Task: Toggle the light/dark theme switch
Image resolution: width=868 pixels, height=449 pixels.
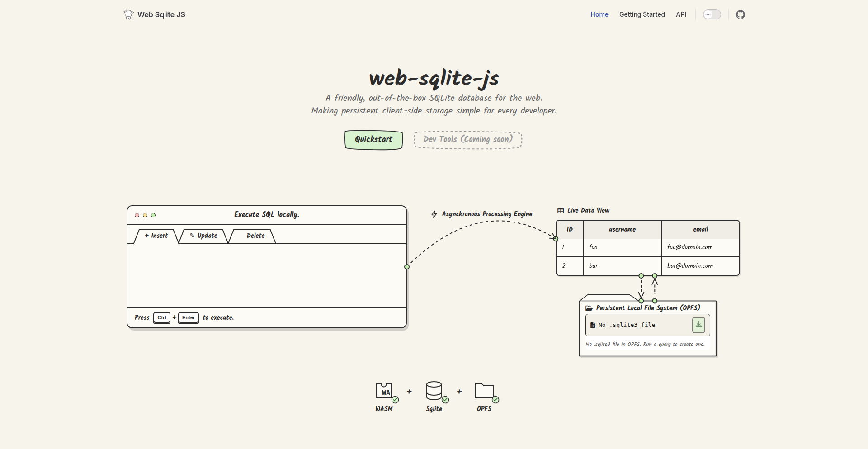Action: [712, 14]
